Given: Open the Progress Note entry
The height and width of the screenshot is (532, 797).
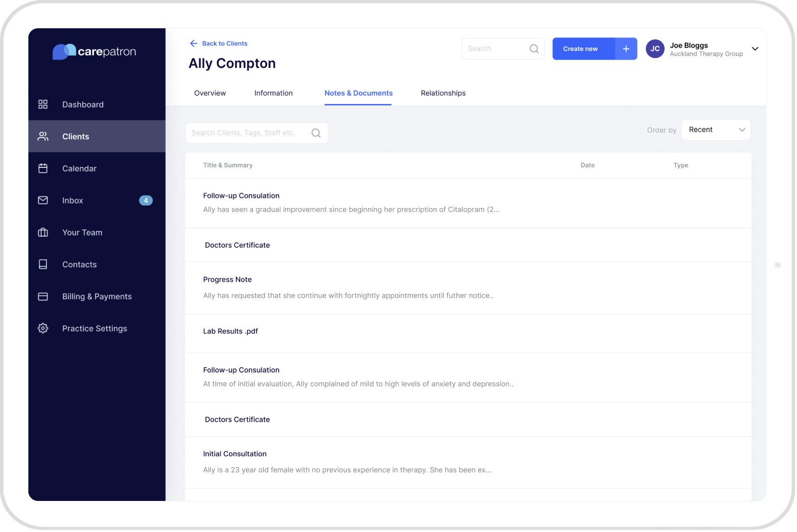Looking at the screenshot, I should tap(468, 288).
